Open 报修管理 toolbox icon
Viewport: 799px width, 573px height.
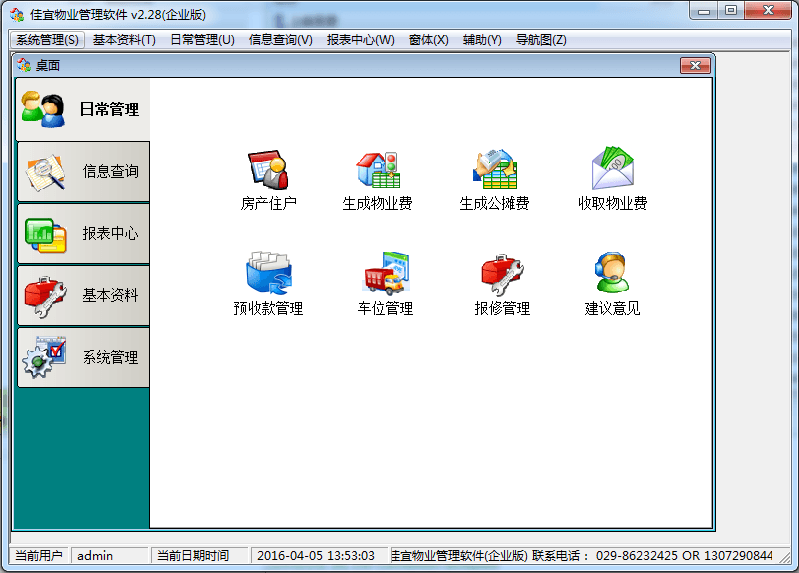tap(502, 275)
